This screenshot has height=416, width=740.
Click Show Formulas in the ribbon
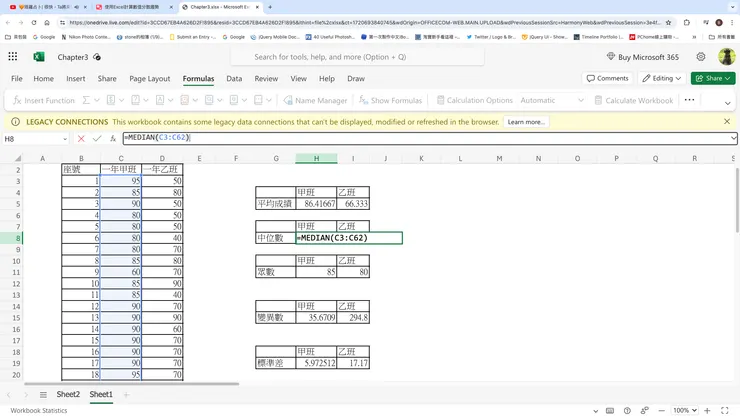pos(390,100)
